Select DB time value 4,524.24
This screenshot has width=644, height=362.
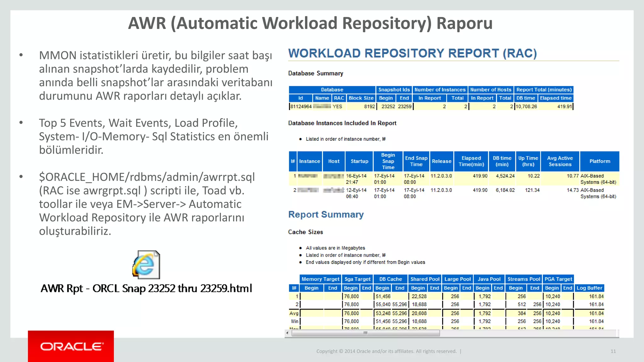(x=505, y=176)
